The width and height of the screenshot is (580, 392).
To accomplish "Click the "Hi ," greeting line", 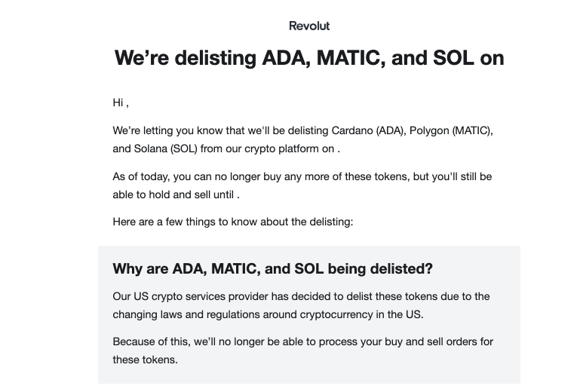I will (x=121, y=103).
